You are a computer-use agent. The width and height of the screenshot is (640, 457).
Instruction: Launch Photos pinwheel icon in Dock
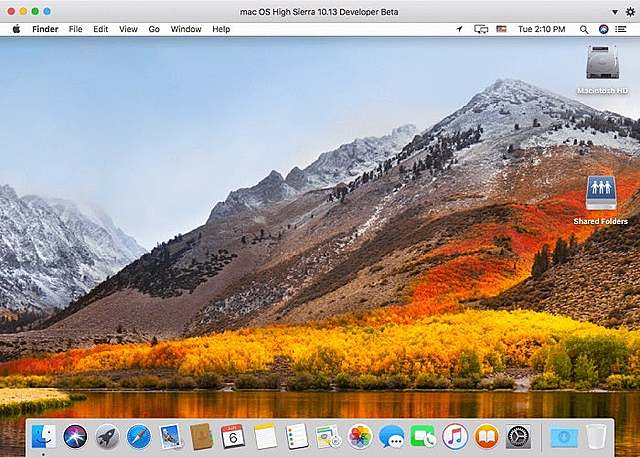point(360,437)
